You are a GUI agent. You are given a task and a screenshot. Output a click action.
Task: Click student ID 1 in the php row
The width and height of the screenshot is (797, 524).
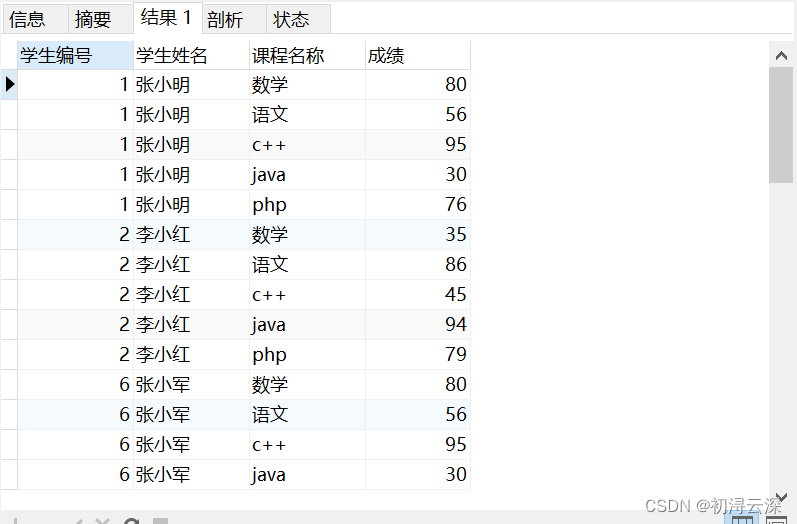tap(75, 204)
